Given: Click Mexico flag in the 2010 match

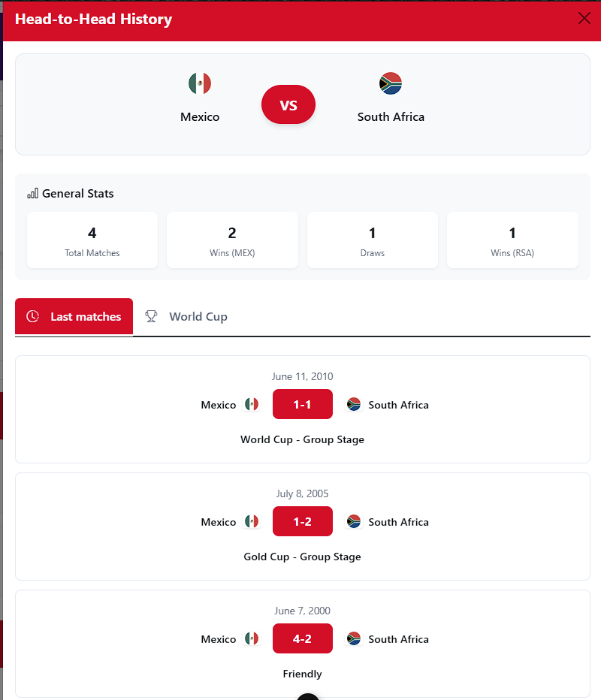Looking at the screenshot, I should click(252, 405).
